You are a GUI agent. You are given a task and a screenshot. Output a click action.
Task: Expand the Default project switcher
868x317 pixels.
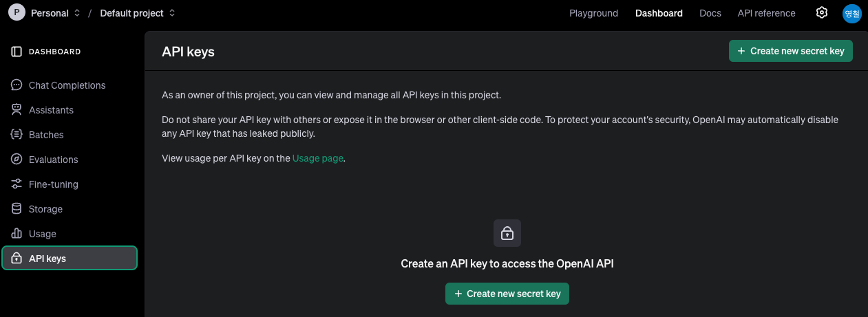(x=138, y=13)
